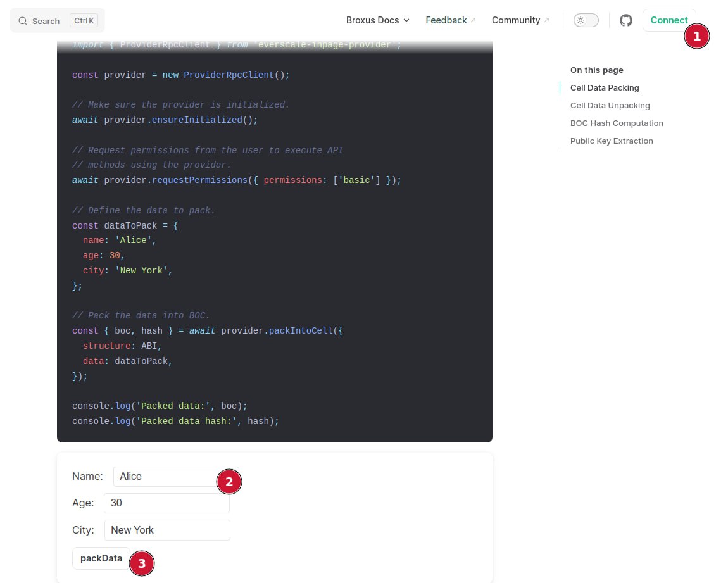Toggle the light/dark theme switch
The height and width of the screenshot is (583, 728).
tap(586, 20)
